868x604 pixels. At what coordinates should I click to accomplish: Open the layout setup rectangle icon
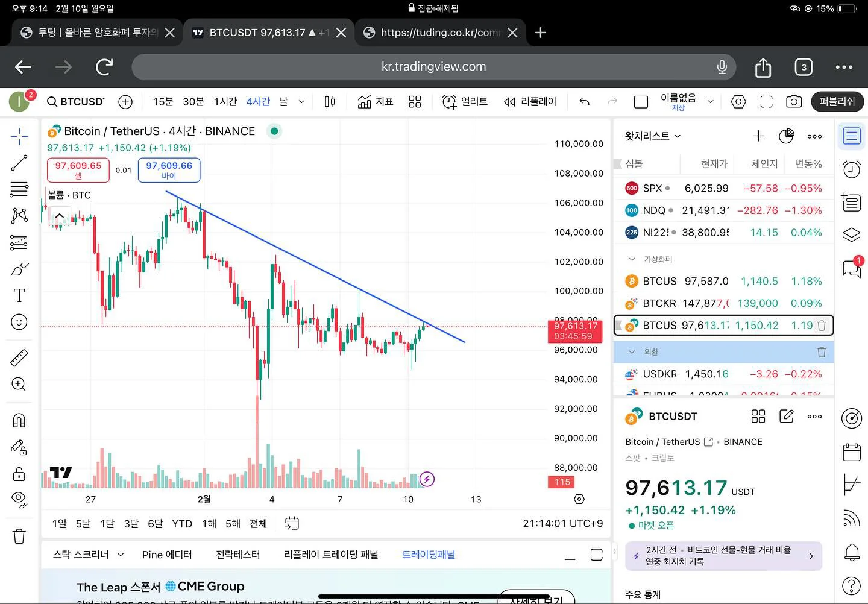[x=641, y=102]
